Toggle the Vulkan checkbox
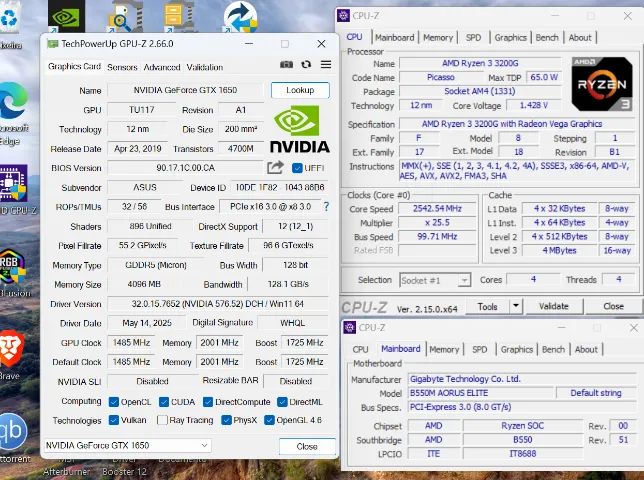The image size is (644, 480). click(113, 420)
